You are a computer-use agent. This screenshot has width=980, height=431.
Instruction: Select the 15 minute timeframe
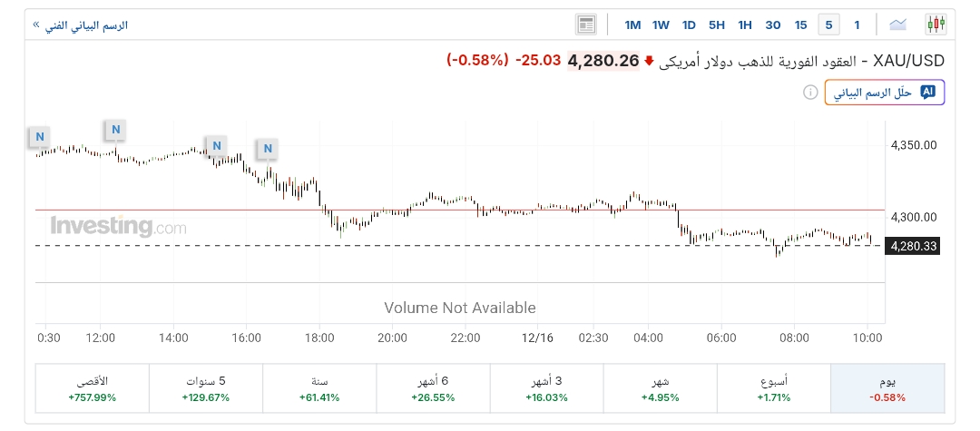pyautogui.click(x=800, y=24)
